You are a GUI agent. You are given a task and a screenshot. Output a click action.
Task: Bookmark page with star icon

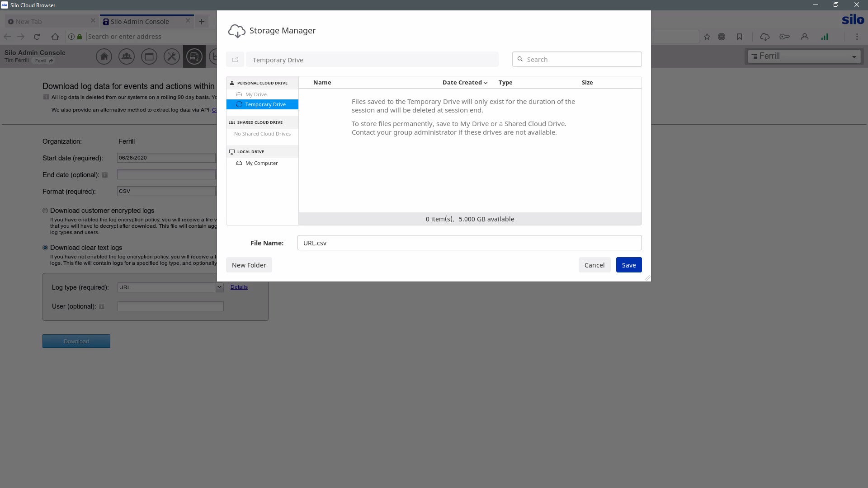(707, 37)
